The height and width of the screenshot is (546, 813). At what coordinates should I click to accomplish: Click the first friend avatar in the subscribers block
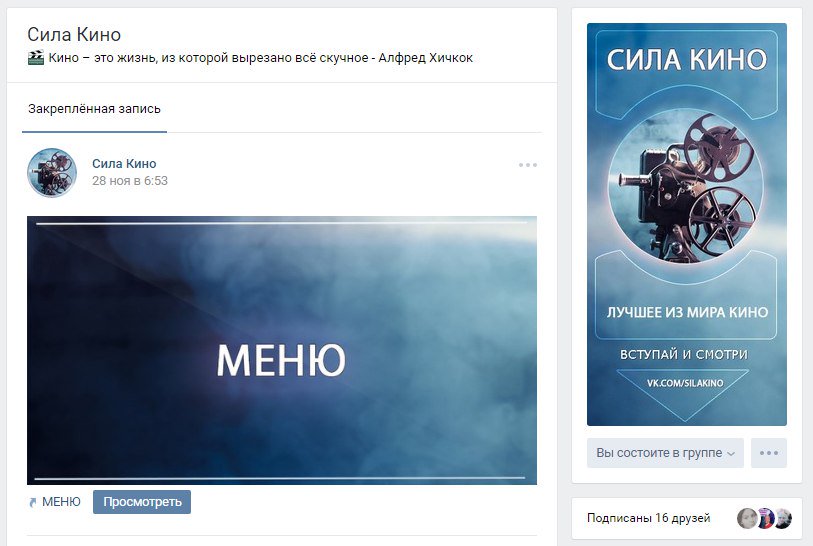pos(746,518)
